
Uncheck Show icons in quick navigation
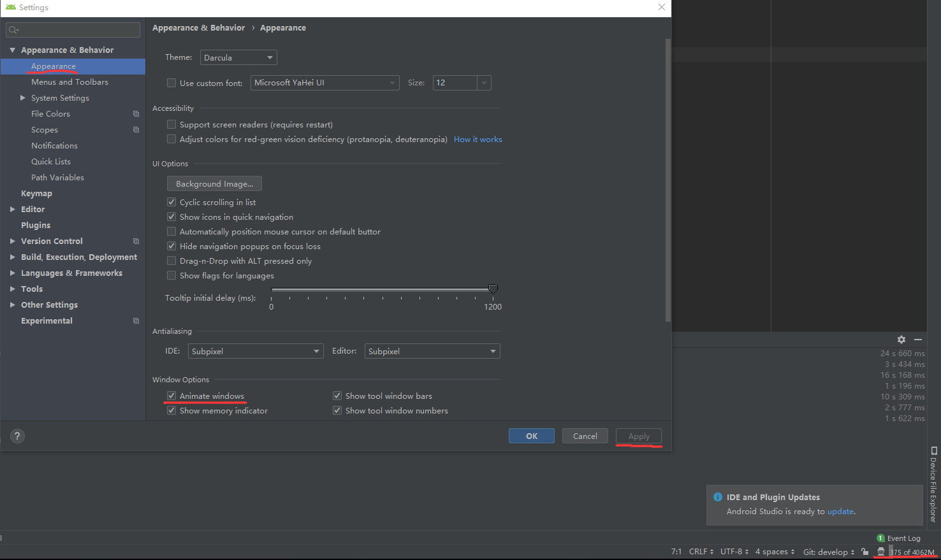(x=171, y=217)
